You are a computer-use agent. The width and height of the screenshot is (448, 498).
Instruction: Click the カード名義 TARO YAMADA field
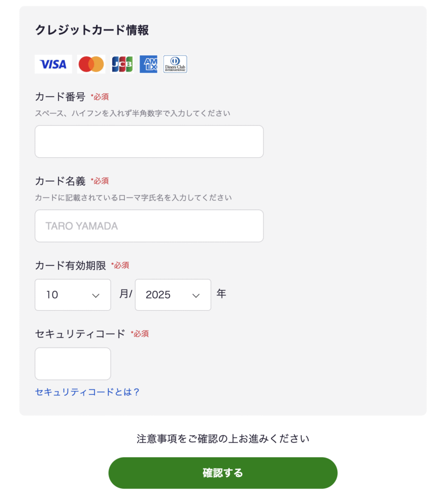(149, 226)
